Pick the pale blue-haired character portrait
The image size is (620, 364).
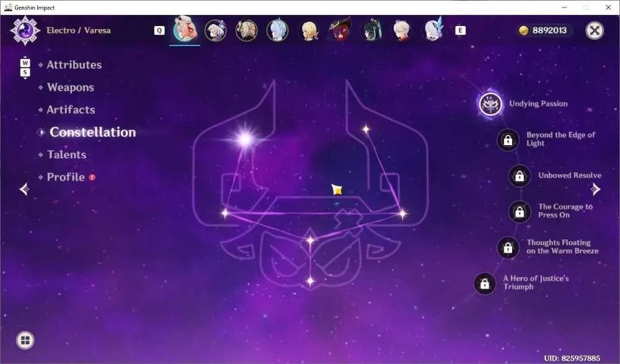point(277,30)
